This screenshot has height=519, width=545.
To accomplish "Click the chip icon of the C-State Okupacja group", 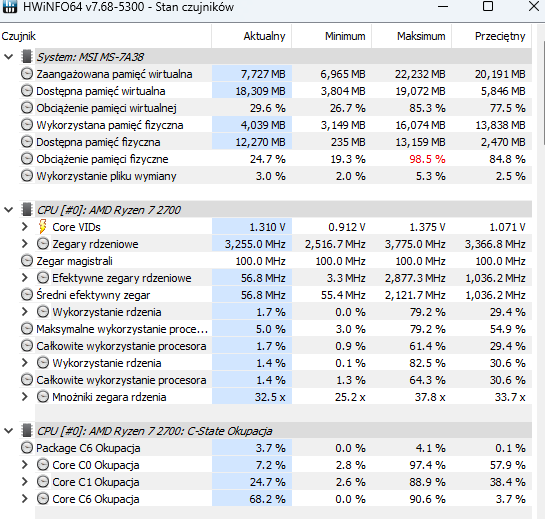I will pyautogui.click(x=27, y=431).
